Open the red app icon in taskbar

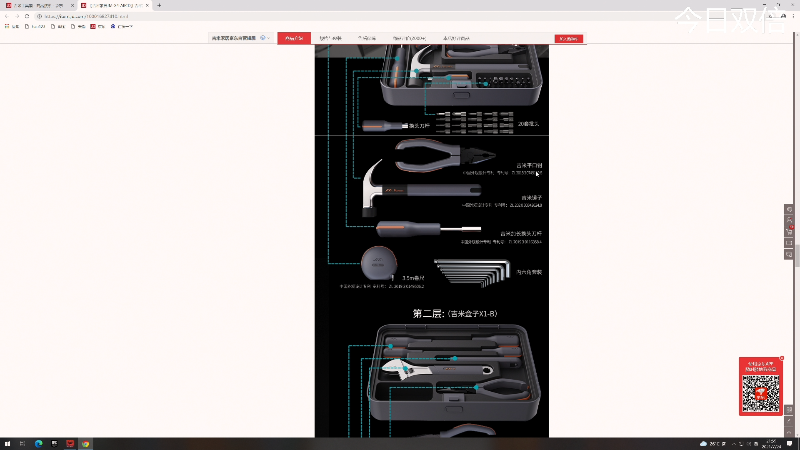70,443
